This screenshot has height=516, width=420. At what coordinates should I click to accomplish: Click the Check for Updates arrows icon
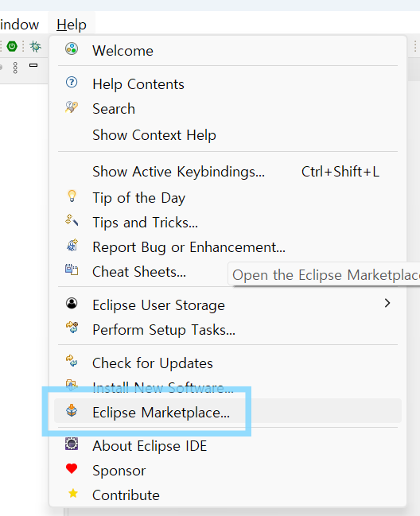tap(72, 361)
